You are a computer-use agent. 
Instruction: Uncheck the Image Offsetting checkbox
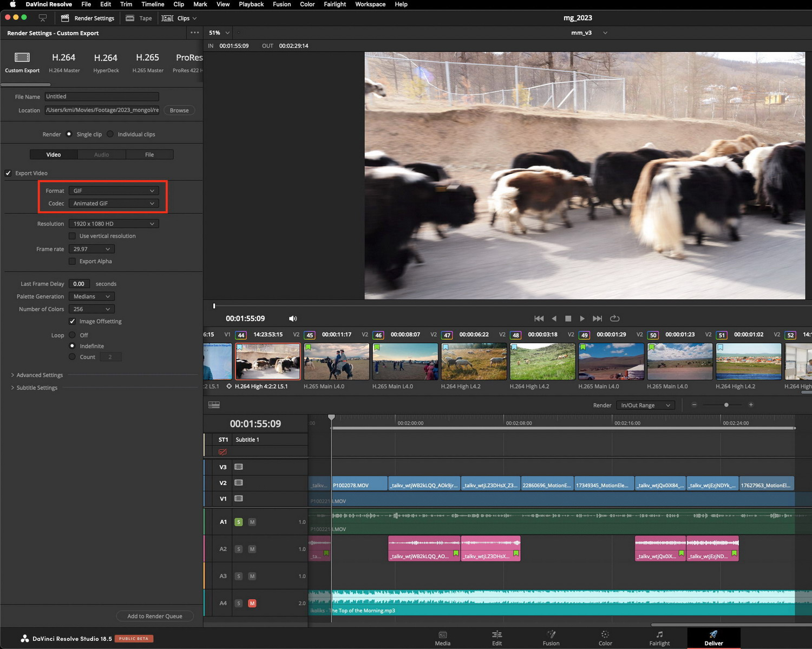pyautogui.click(x=72, y=322)
